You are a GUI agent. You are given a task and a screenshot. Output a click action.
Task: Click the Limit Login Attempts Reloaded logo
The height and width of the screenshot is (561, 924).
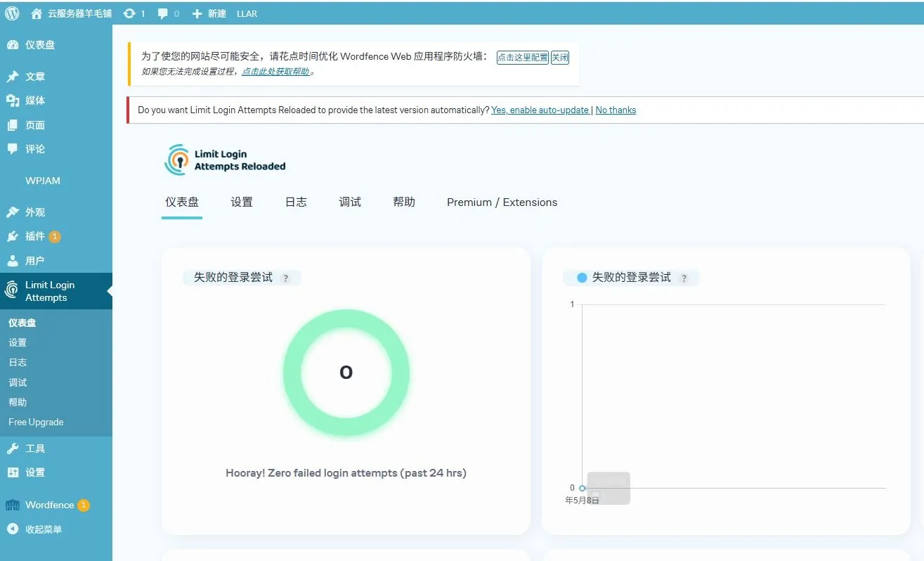(226, 160)
